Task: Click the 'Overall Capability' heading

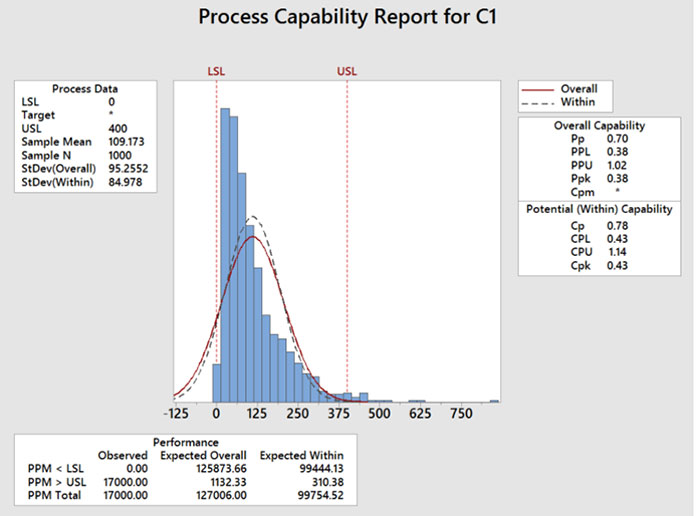Action: point(600,125)
